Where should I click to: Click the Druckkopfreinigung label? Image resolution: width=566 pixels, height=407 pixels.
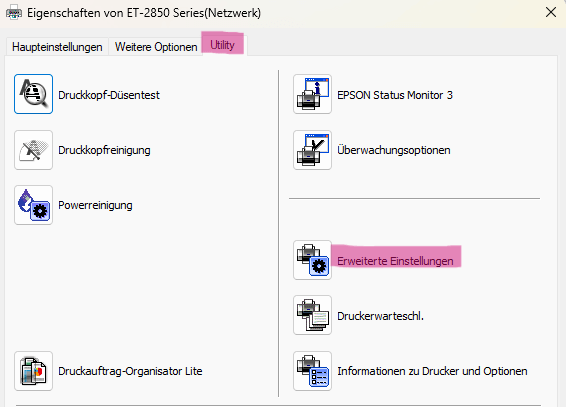(x=104, y=150)
